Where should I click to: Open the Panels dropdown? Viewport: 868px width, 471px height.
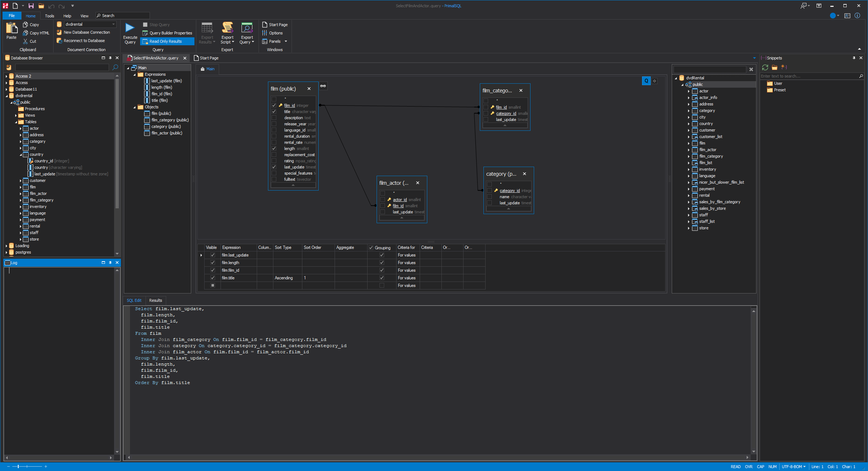[275, 41]
